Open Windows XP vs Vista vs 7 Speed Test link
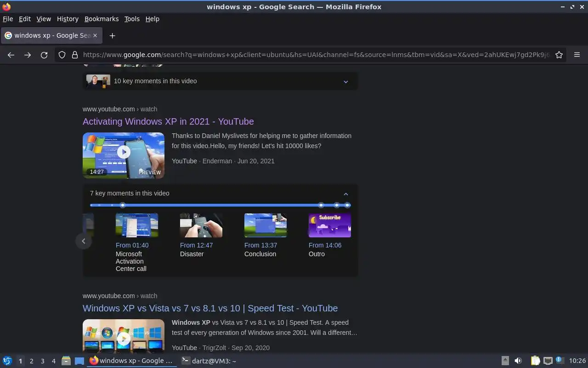Viewport: 588px width, 368px height. click(x=210, y=308)
